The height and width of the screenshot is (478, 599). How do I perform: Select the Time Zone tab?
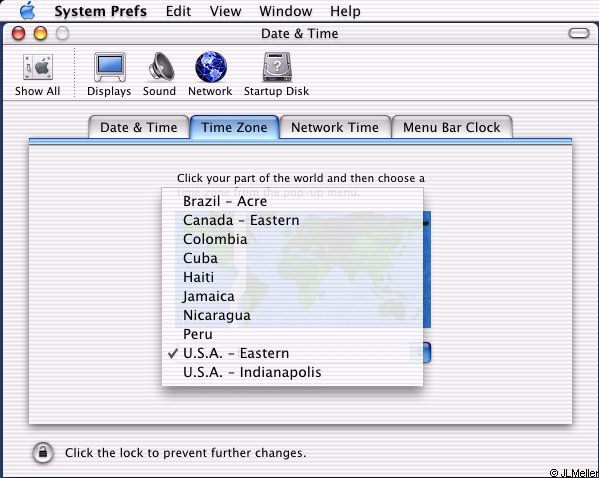234,127
